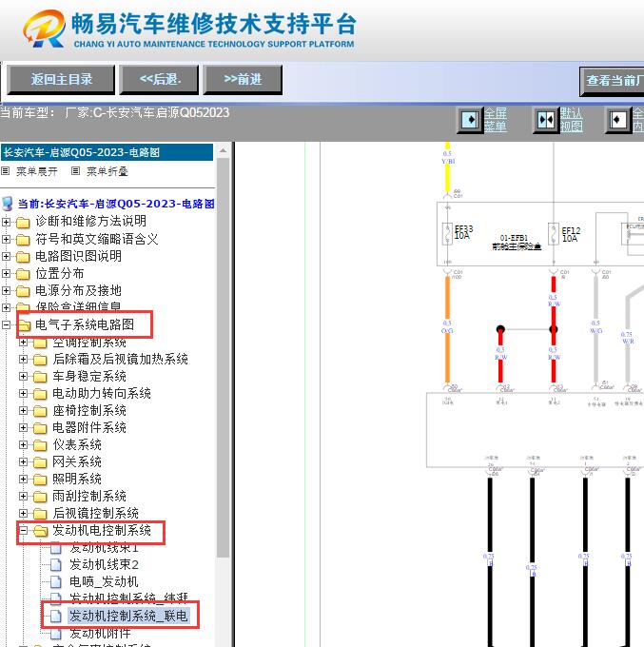This screenshot has width=644, height=647.
Task: Expand the 电源分布及接地 folder
Action: tap(6, 290)
